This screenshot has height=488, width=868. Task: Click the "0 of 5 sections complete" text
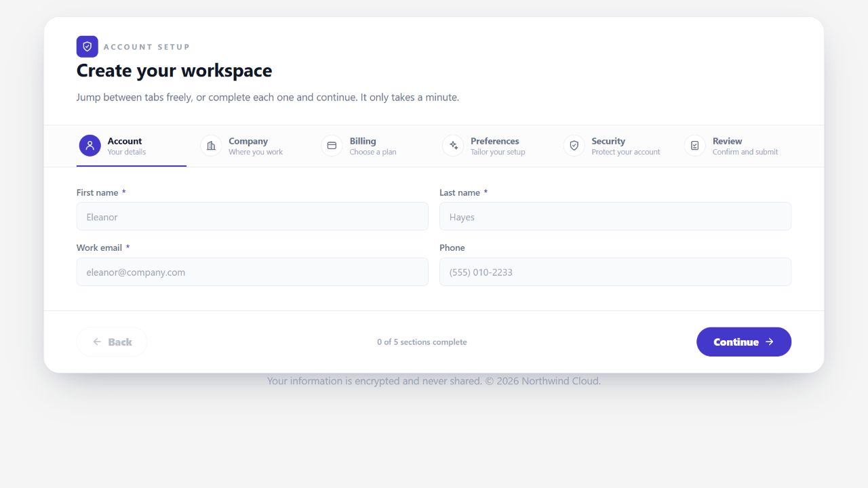click(x=422, y=342)
